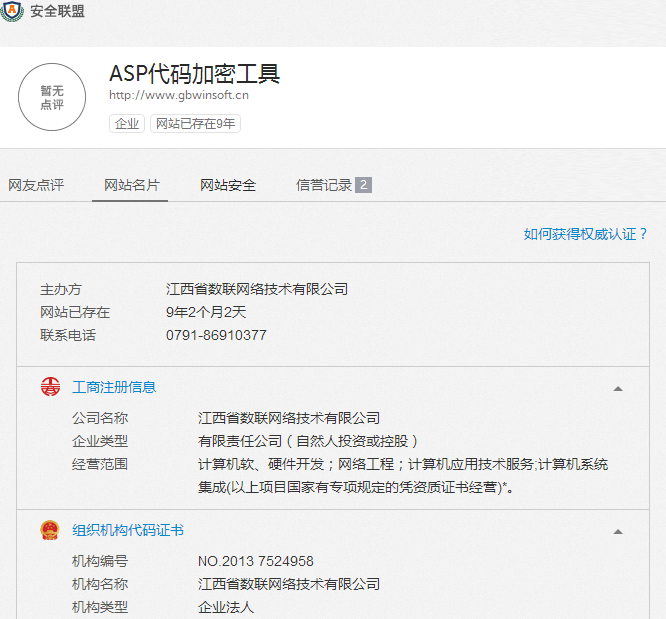Click the 企业 tag
The width and height of the screenshot is (666, 619).
point(127,124)
